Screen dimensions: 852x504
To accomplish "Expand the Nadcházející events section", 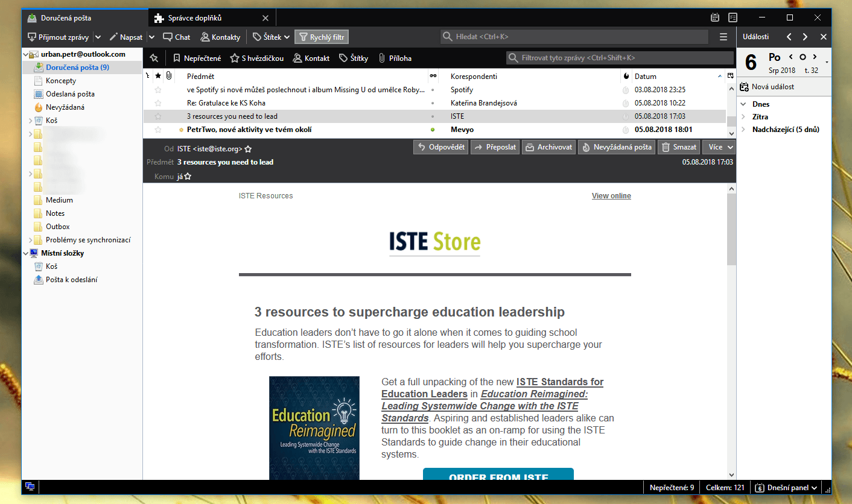I will point(744,130).
